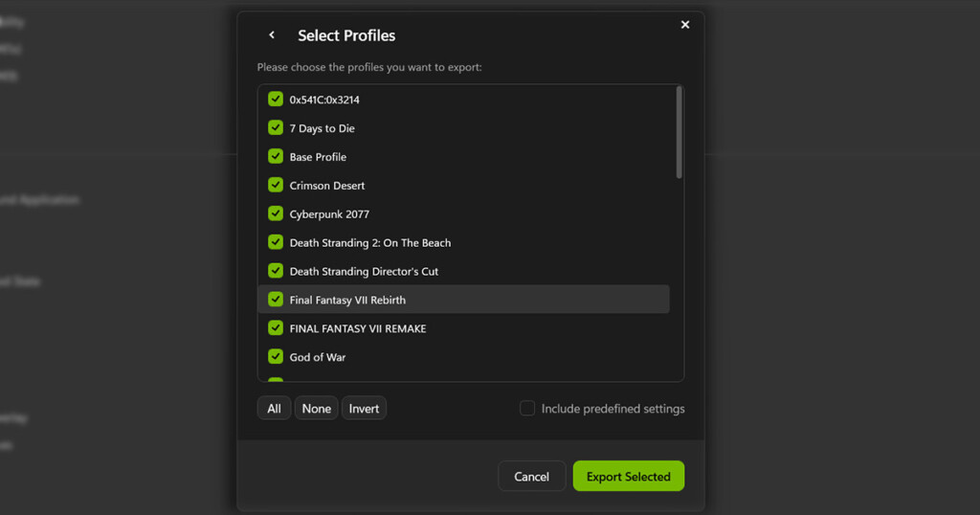Uncheck Death Stranding 2: On The Beach checkbox
Viewport: 980px width, 515px height.
pyautogui.click(x=276, y=242)
